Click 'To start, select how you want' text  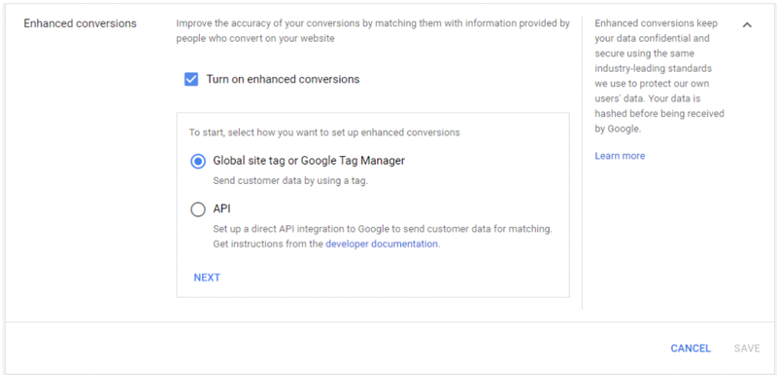click(324, 133)
